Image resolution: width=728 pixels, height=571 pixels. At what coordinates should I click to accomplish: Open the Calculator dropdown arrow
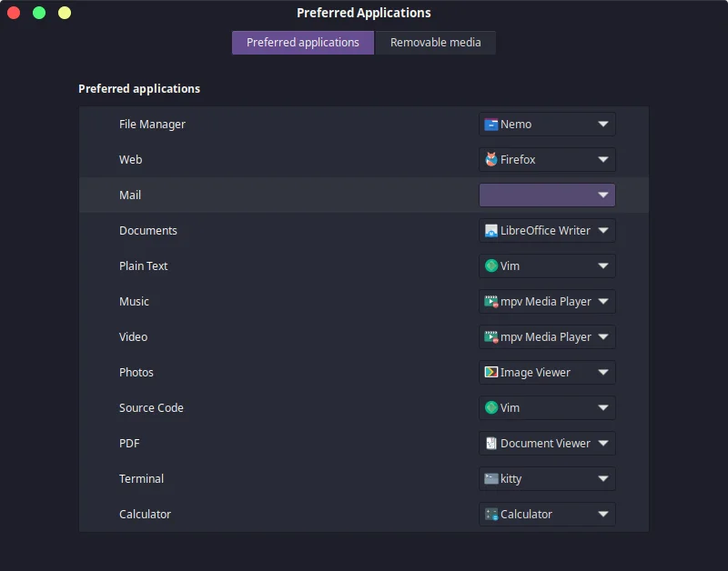pyautogui.click(x=603, y=514)
